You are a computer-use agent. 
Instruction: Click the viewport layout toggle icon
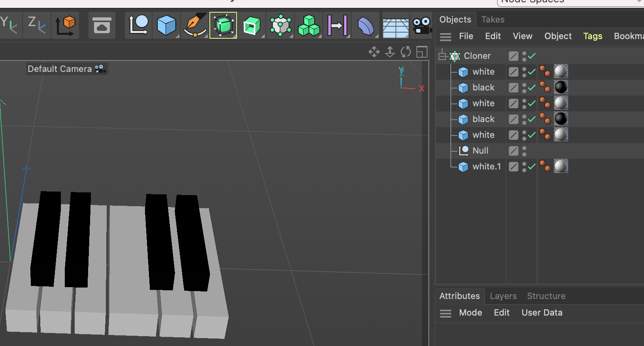click(422, 52)
